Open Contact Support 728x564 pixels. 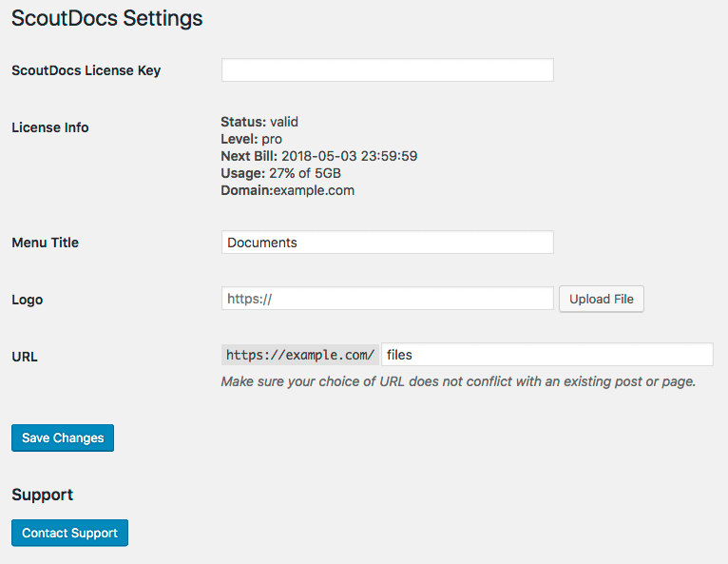[x=69, y=534]
